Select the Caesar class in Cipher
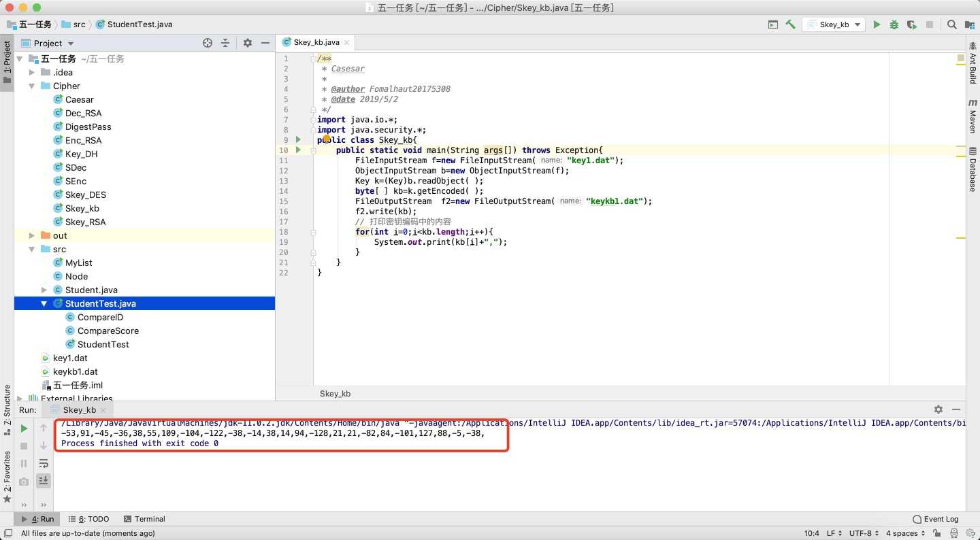 pos(79,99)
